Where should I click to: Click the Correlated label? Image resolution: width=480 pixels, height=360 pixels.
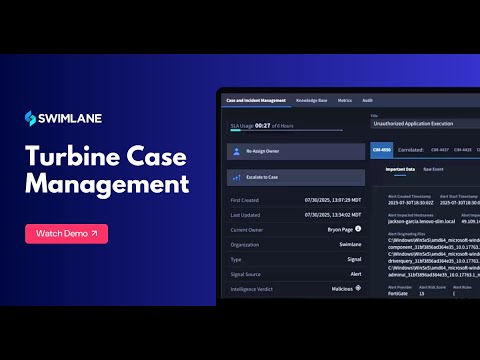[411, 150]
